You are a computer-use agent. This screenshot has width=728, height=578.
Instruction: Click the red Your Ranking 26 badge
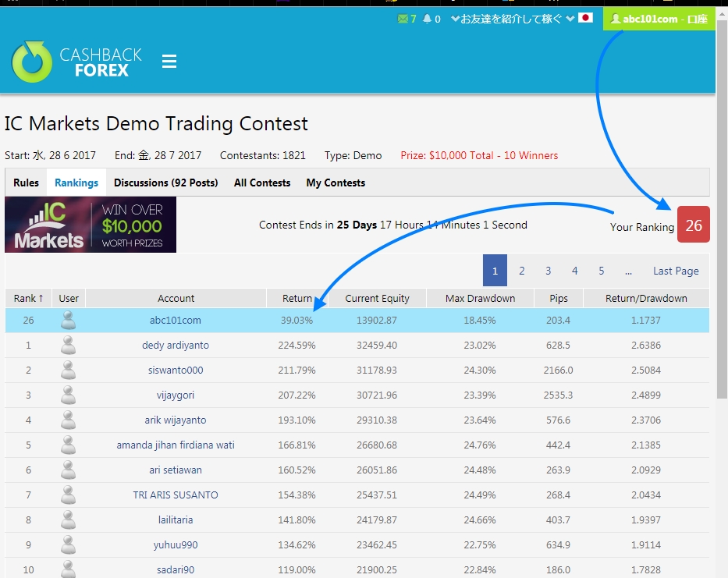click(694, 225)
